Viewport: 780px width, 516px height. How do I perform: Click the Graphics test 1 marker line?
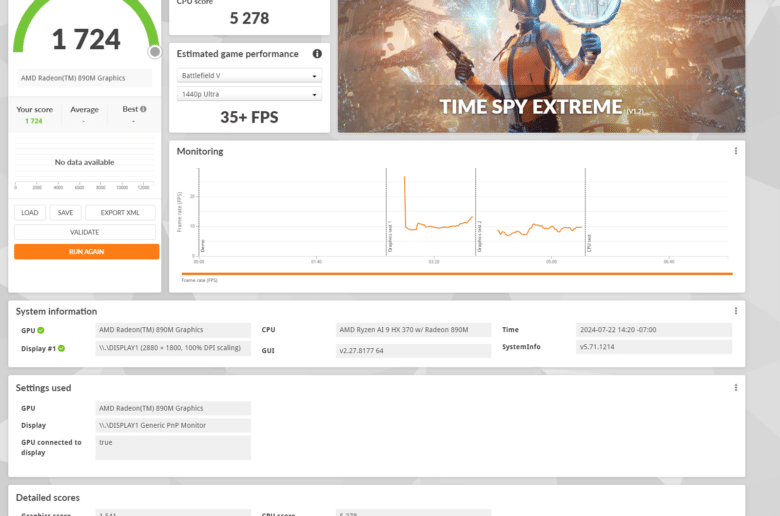pos(386,212)
